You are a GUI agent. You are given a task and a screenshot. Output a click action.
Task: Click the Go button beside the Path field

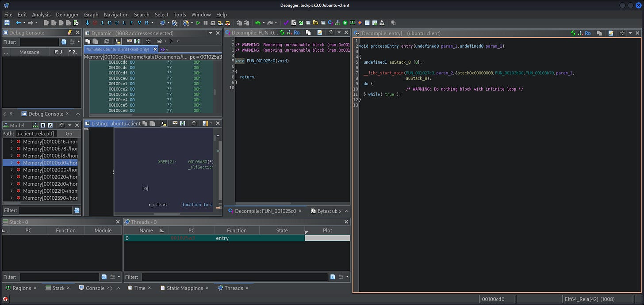point(69,133)
